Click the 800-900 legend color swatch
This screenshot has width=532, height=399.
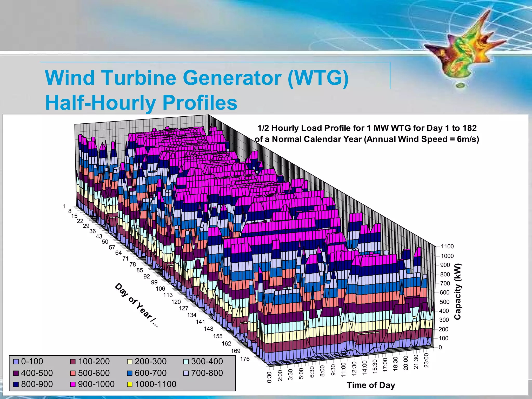pos(16,384)
